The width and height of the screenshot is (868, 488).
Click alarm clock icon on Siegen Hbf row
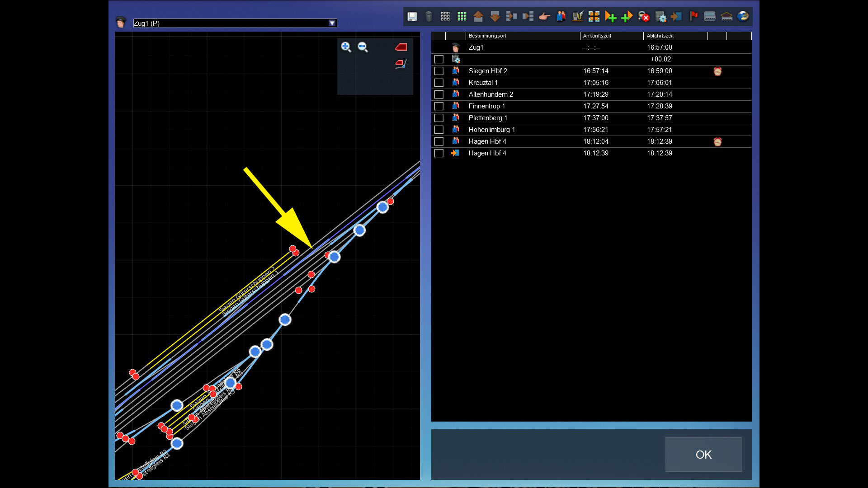[717, 71]
